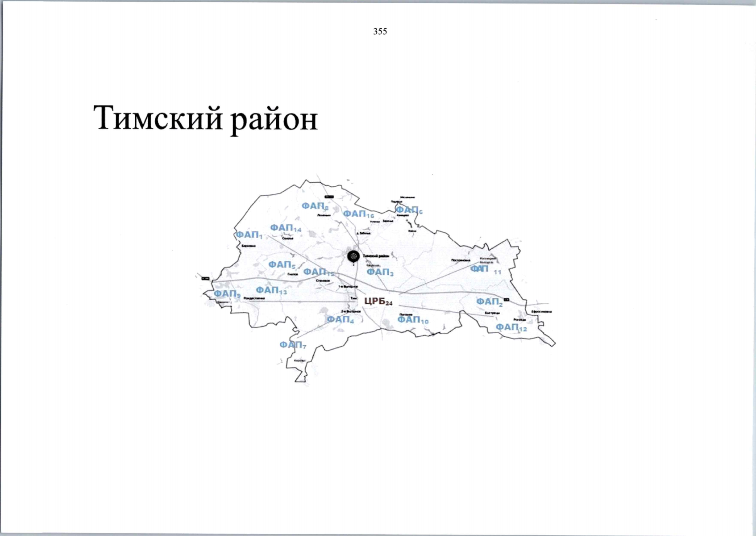The width and height of the screenshot is (756, 536).
Task: Select the ФАП3 marker right of center
Action: tap(380, 272)
